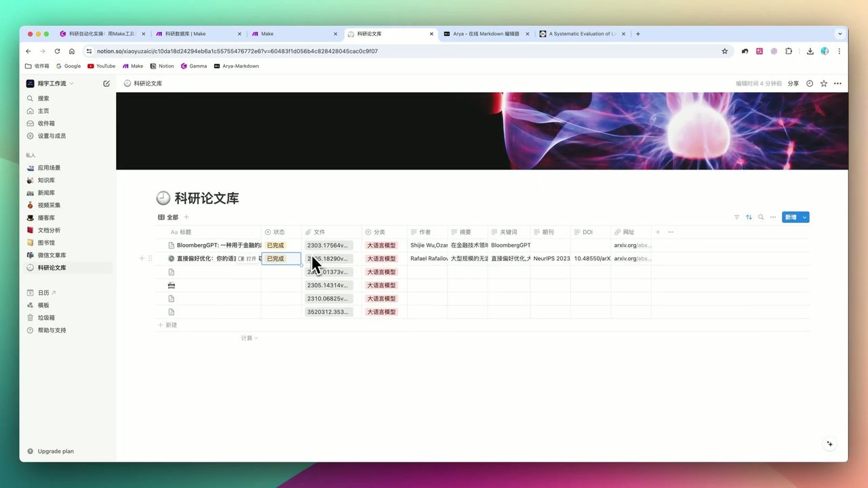Switch to the Make browser tab
Viewport: 868px width, 488px height.
tap(267, 33)
